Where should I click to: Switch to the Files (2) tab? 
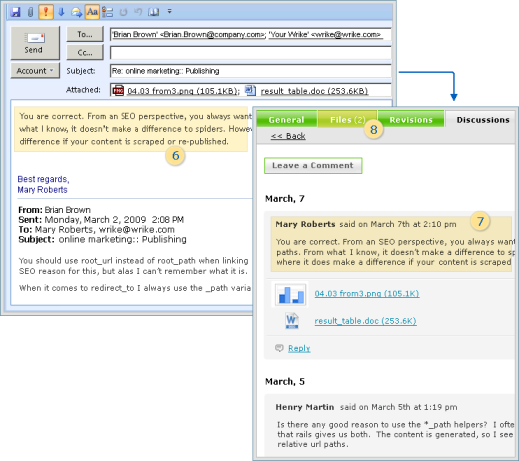tap(347, 119)
